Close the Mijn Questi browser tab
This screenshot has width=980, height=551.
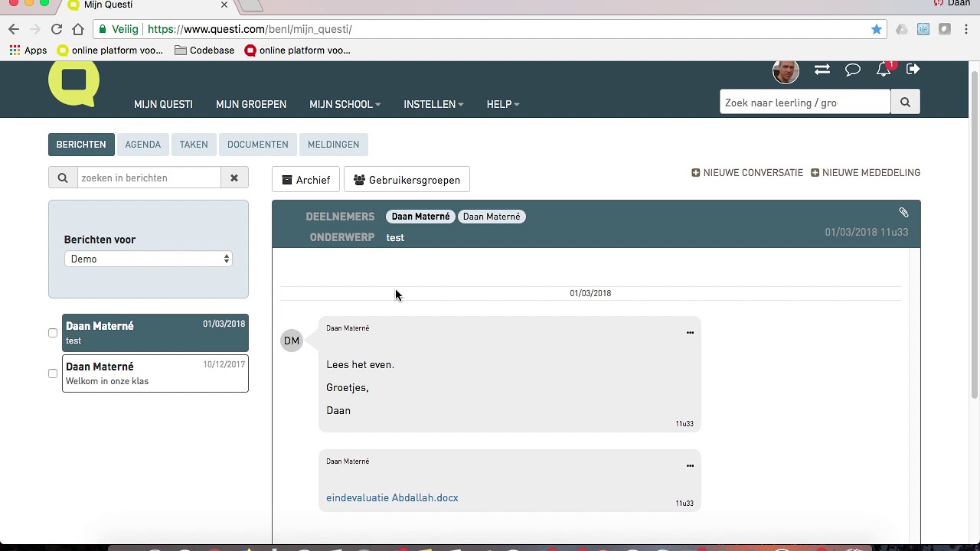224,5
